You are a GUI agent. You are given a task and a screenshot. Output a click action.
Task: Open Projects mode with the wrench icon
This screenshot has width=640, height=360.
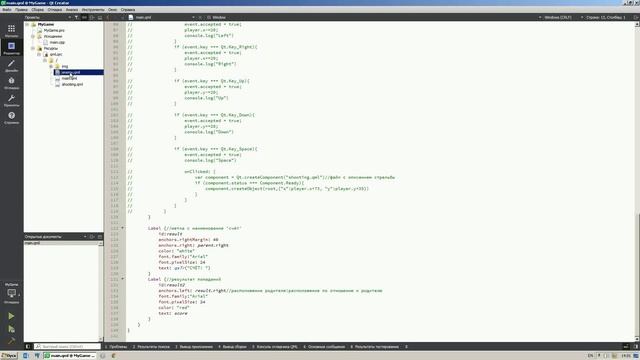point(11,100)
